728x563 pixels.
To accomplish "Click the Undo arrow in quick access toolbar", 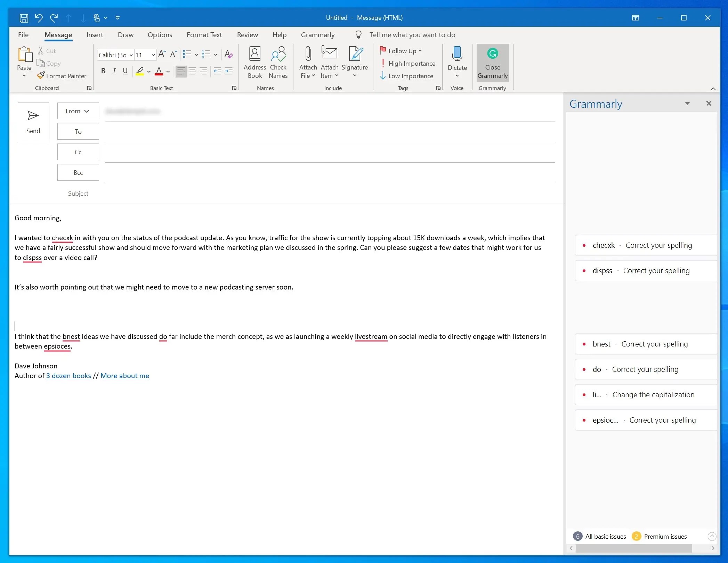I will pyautogui.click(x=39, y=18).
